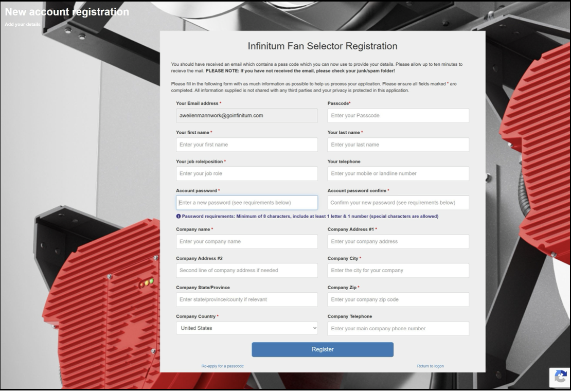The width and height of the screenshot is (571, 392).
Task: Click the PLEASE NOTE junk/spam folder text
Action: click(x=300, y=71)
